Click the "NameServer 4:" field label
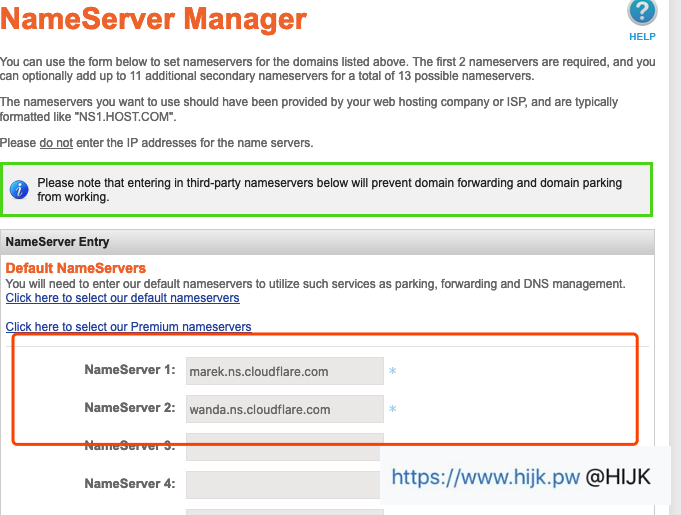The height and width of the screenshot is (515, 681). coord(130,484)
